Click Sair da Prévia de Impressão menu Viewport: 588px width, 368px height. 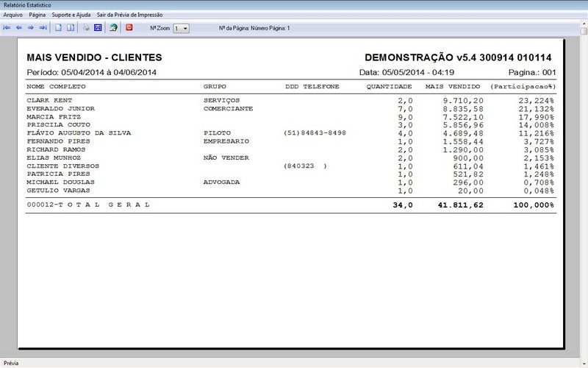point(130,15)
